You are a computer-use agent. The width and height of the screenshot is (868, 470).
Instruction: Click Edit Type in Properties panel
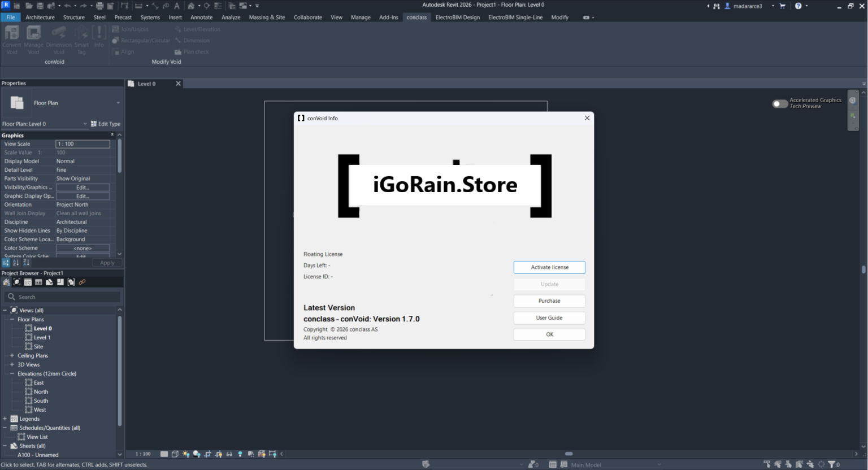point(106,124)
